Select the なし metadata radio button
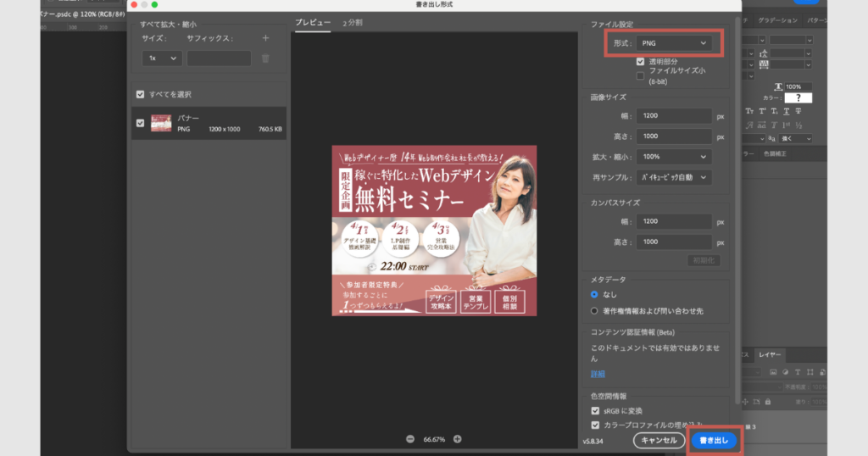Screen dimensions: 868x456 (594, 294)
